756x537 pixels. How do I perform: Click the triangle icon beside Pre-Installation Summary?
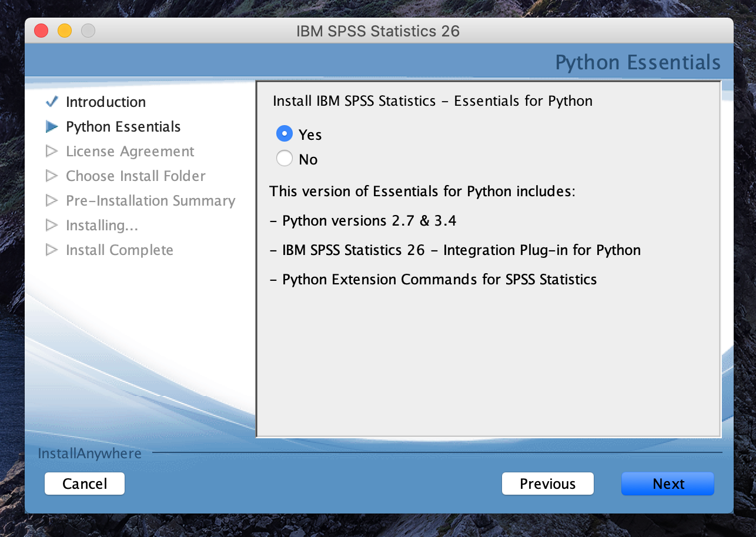tap(52, 201)
